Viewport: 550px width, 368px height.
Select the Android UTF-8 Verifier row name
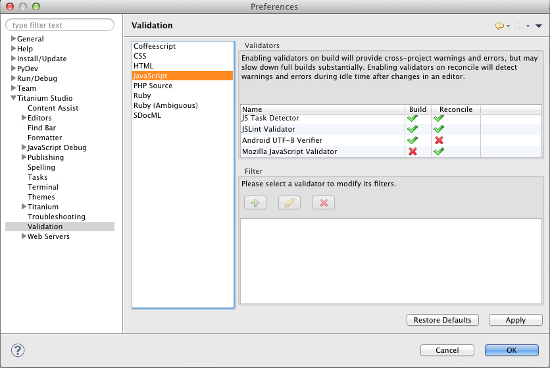[x=282, y=140]
